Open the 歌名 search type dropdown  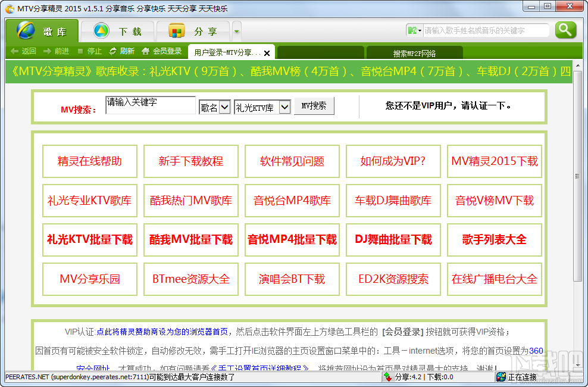(214, 107)
